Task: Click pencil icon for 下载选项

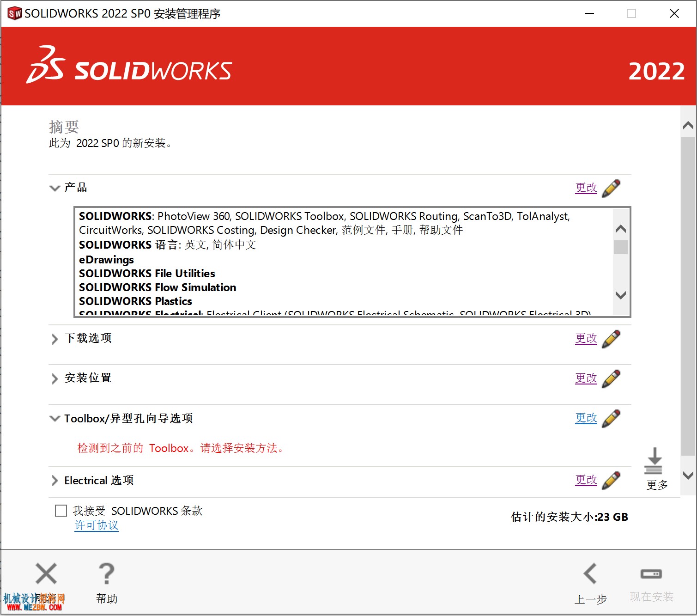Action: click(611, 339)
